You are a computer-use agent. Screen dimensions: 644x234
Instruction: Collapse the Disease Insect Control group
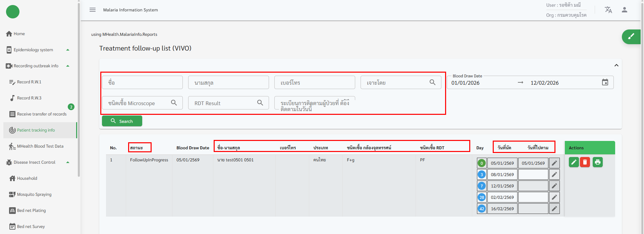point(68,162)
